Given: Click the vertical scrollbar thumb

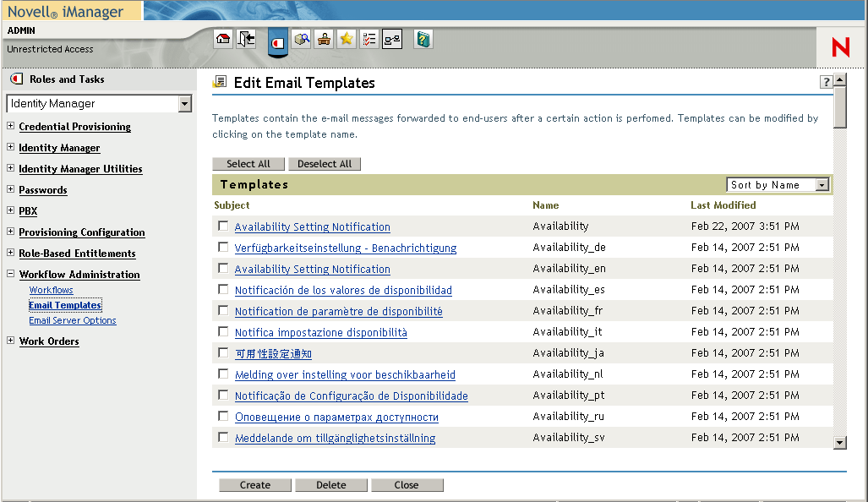Looking at the screenshot, I should point(840,106).
